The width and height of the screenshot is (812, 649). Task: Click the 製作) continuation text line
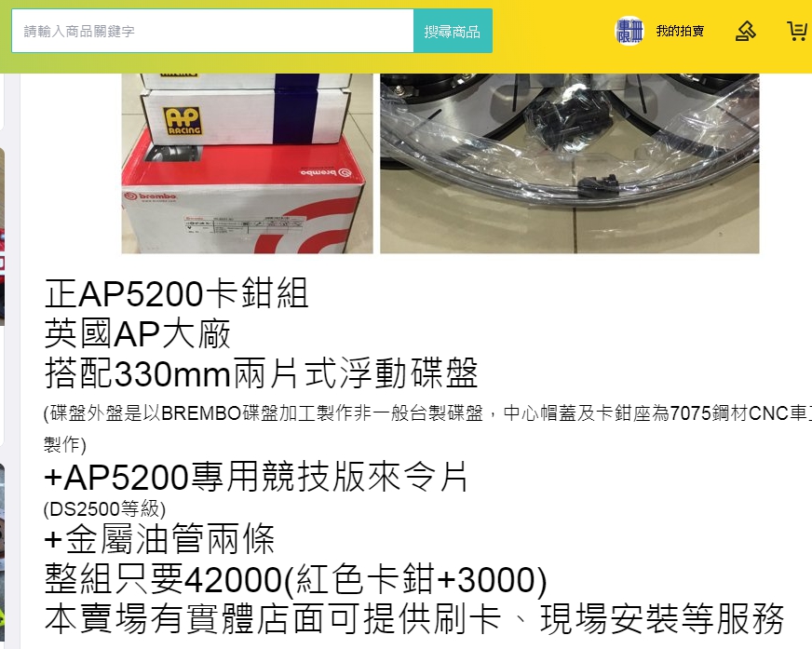(65, 445)
